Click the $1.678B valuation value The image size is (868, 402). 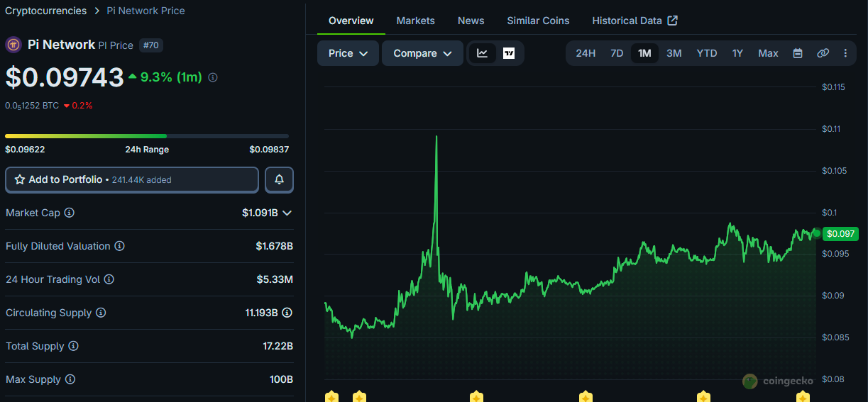pyautogui.click(x=275, y=246)
